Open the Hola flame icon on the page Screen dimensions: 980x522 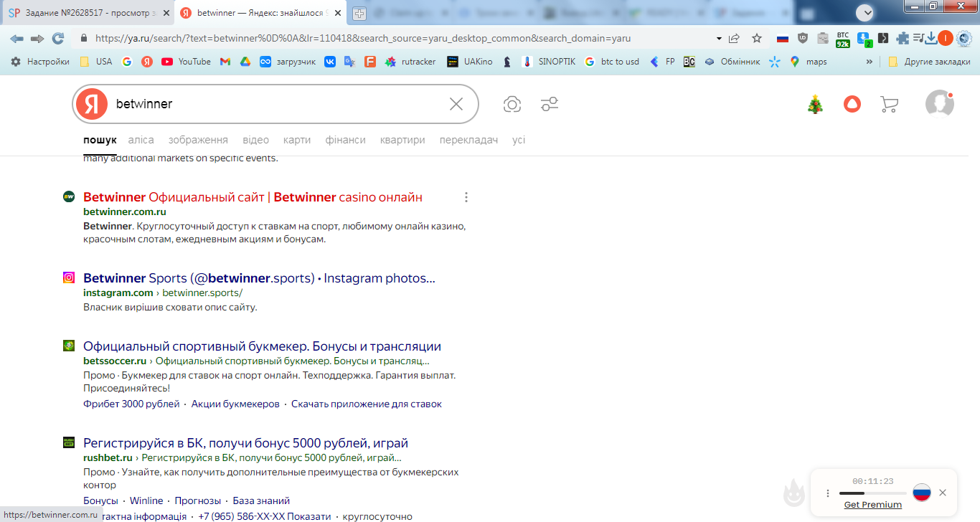(x=793, y=492)
